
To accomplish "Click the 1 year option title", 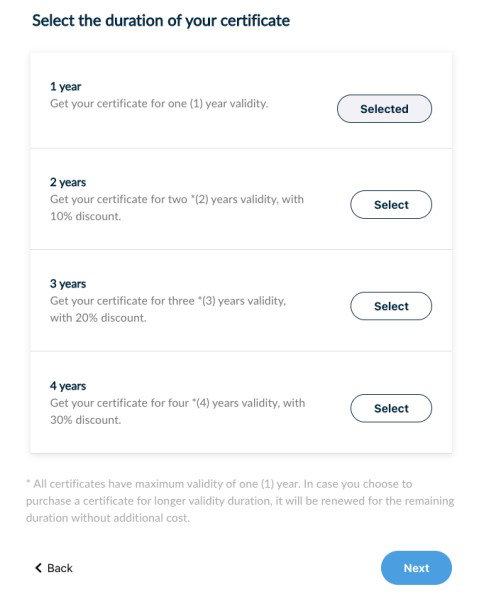I will click(66, 86).
